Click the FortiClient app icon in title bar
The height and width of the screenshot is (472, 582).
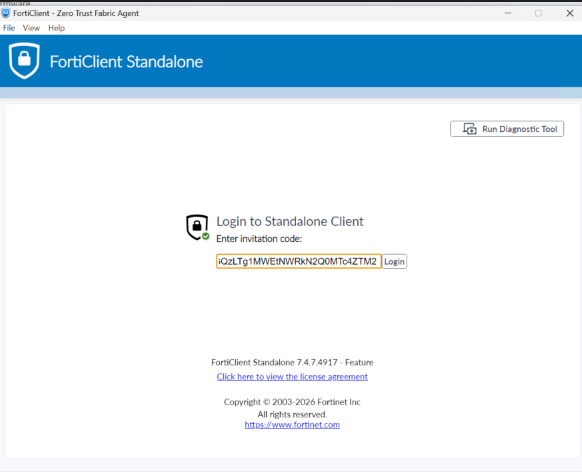click(x=6, y=13)
